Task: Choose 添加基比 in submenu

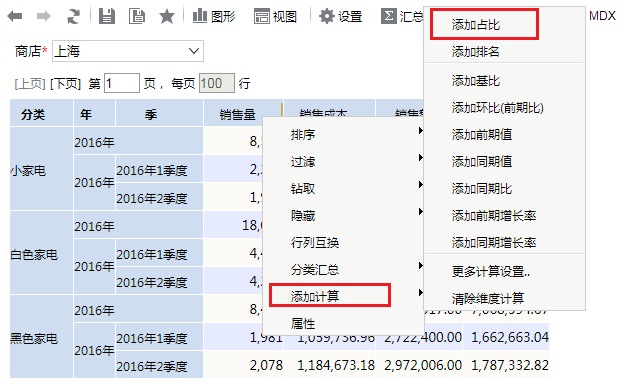Action: pyautogui.click(x=504, y=81)
